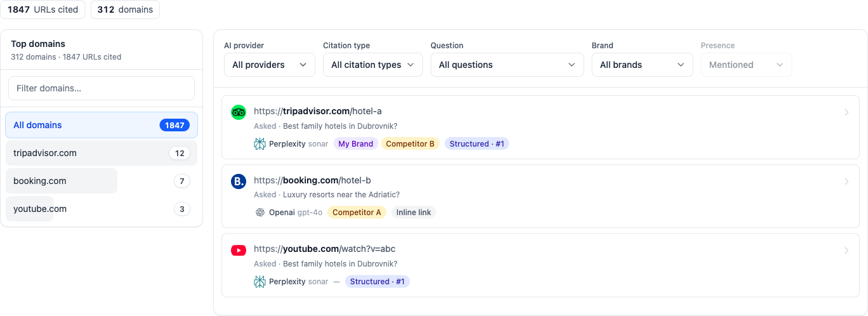
Task: Click the "Openai gpt-4o" provider label
Action: coord(296,213)
